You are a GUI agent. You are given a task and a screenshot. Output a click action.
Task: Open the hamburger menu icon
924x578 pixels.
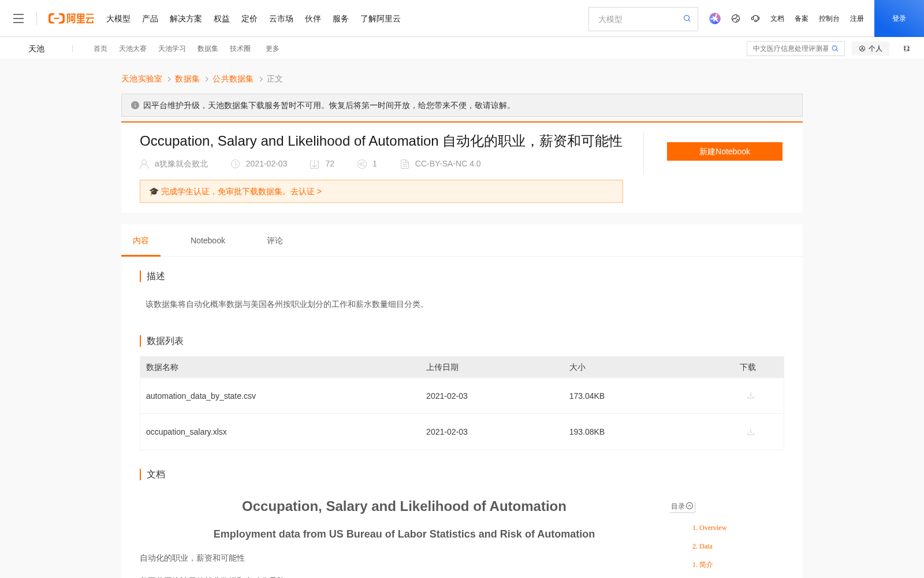18,18
